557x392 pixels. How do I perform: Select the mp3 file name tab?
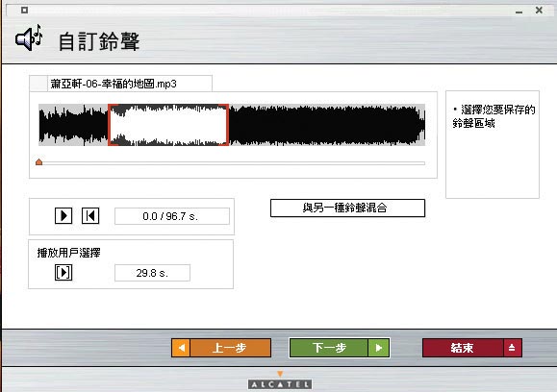pos(121,84)
